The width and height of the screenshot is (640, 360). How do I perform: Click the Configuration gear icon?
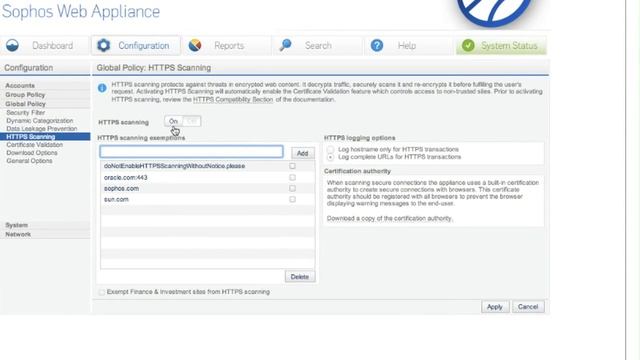tap(104, 45)
